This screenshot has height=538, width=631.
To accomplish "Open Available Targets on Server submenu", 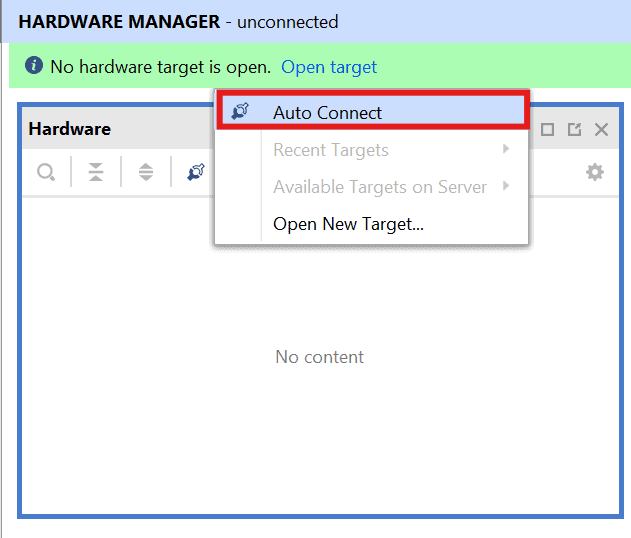I will click(x=379, y=187).
